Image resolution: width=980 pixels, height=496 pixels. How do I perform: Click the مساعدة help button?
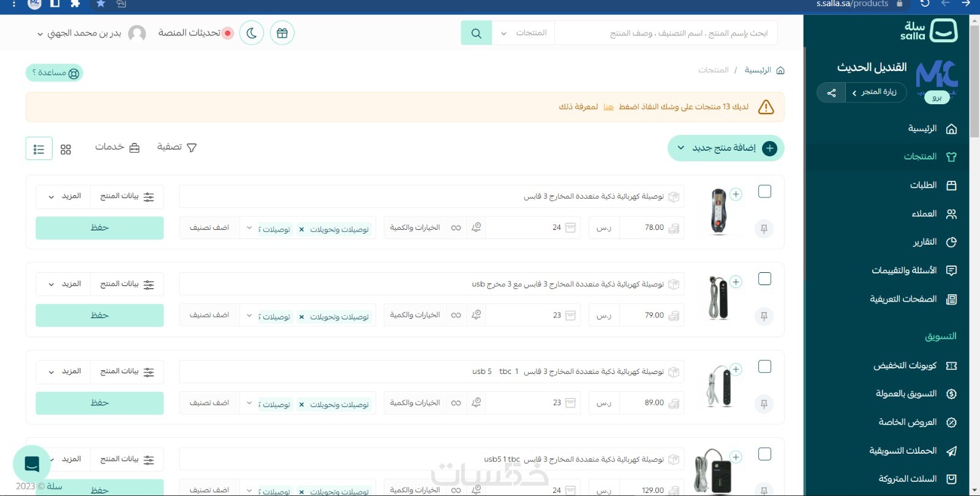pyautogui.click(x=55, y=73)
